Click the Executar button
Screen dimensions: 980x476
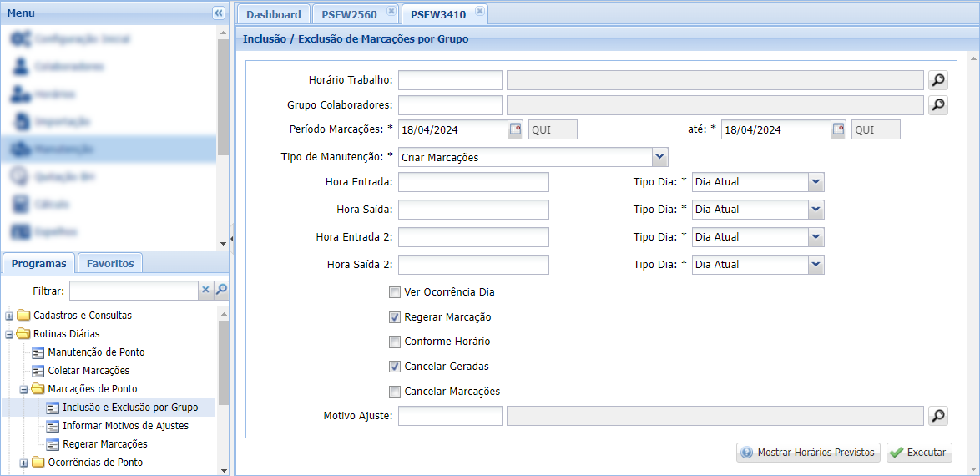click(x=918, y=453)
